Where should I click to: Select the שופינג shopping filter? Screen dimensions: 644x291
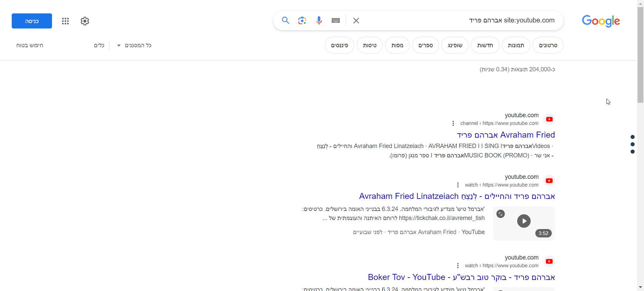click(x=455, y=45)
